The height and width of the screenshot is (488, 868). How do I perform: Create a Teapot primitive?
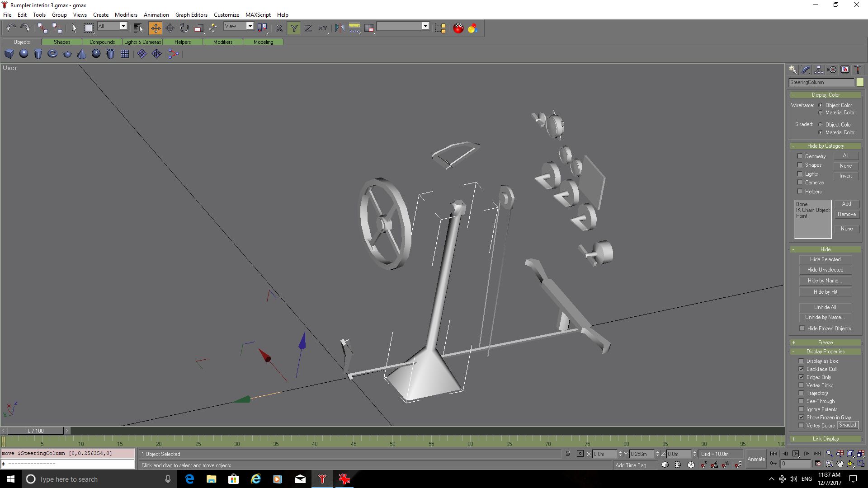point(67,54)
